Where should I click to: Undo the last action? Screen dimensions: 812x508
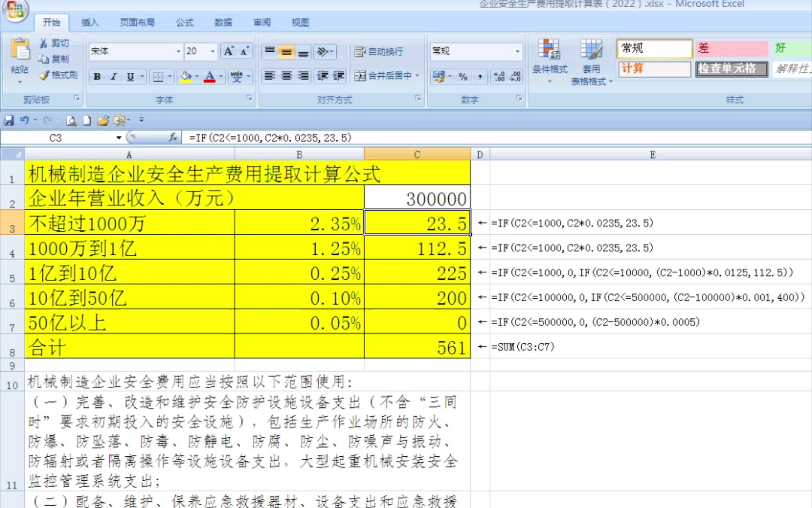[x=24, y=120]
